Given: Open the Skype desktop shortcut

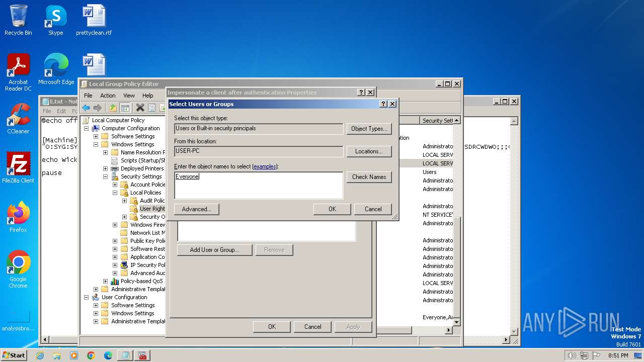Looking at the screenshot, I should [55, 20].
